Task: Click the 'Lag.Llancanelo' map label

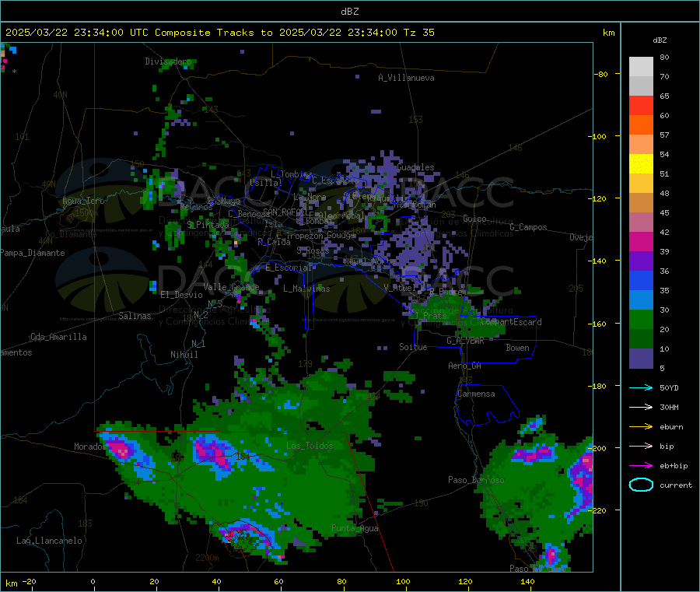Action: tap(49, 541)
